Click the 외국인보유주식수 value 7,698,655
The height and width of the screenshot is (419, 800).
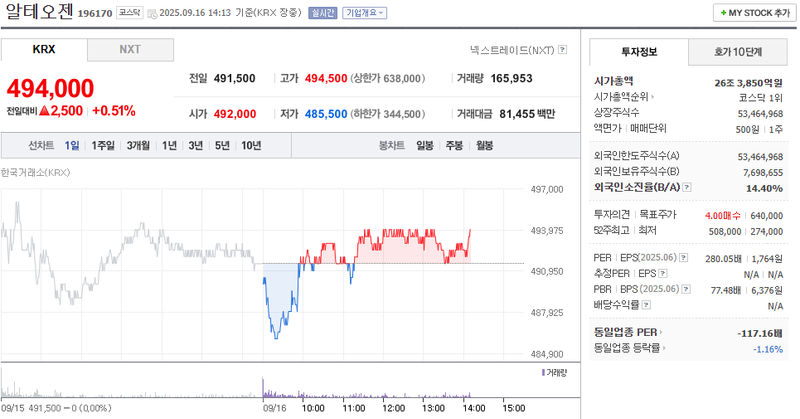763,172
